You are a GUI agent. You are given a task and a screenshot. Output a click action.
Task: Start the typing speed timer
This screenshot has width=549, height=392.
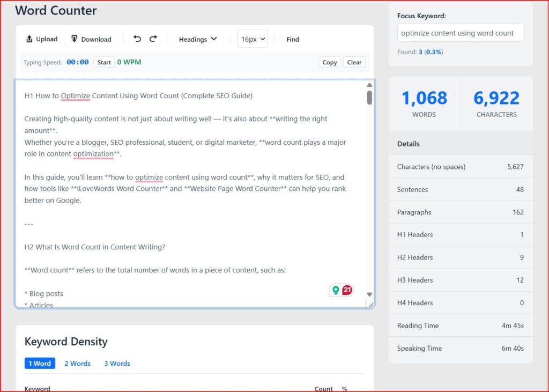pos(104,62)
